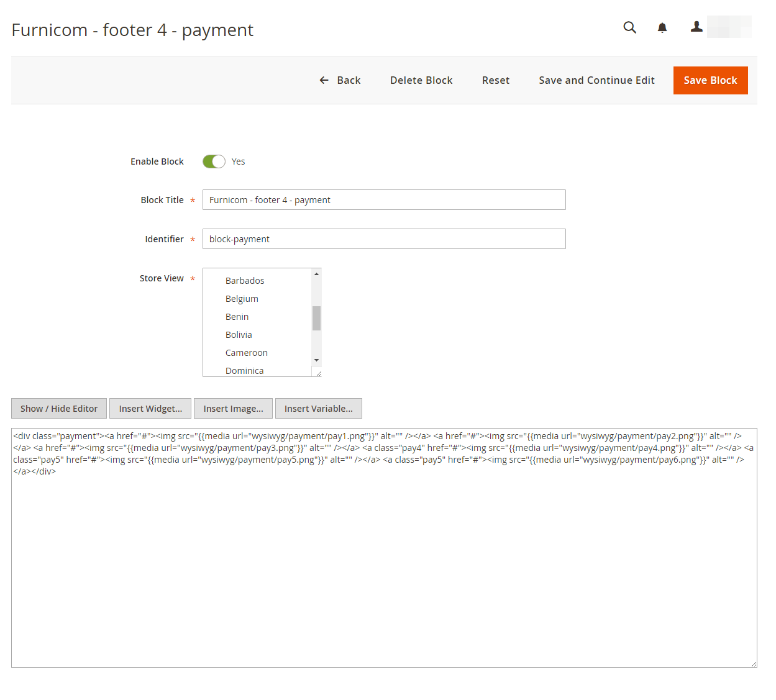This screenshot has height=700, width=776.
Task: Click Show / Hide Editor button
Action: coord(59,409)
